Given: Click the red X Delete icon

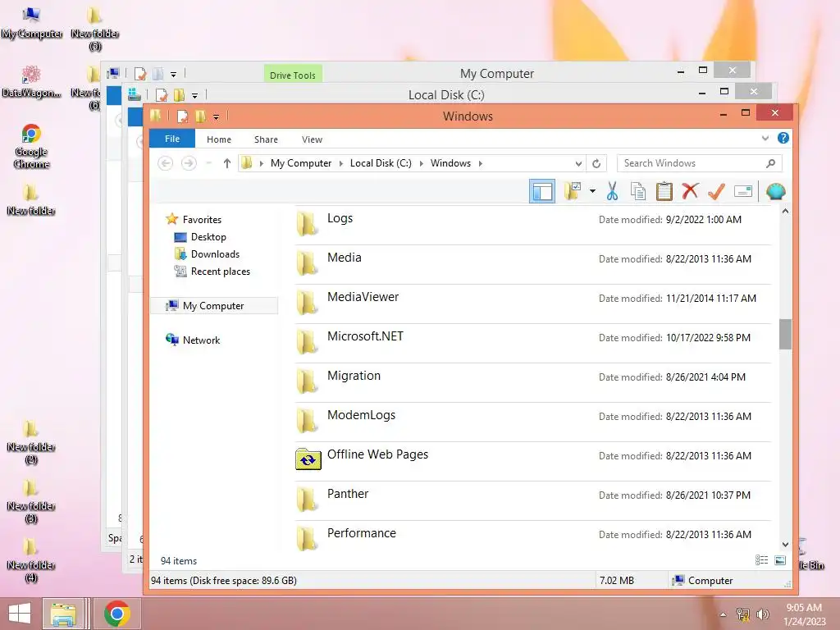Looking at the screenshot, I should click(690, 190).
